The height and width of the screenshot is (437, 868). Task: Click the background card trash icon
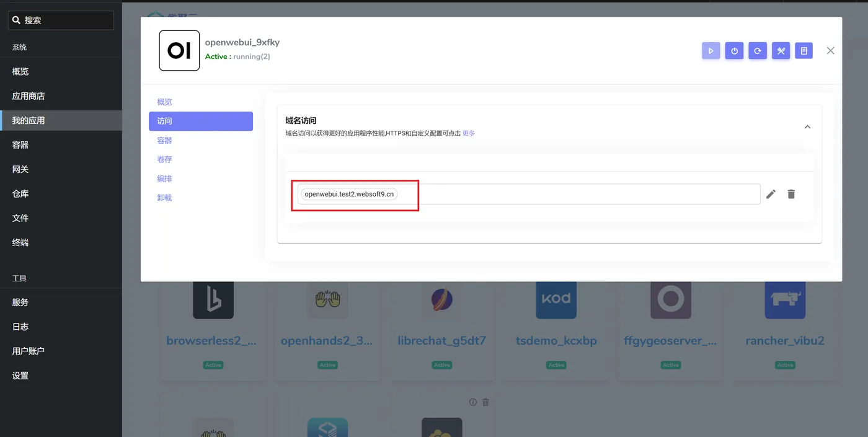click(485, 402)
